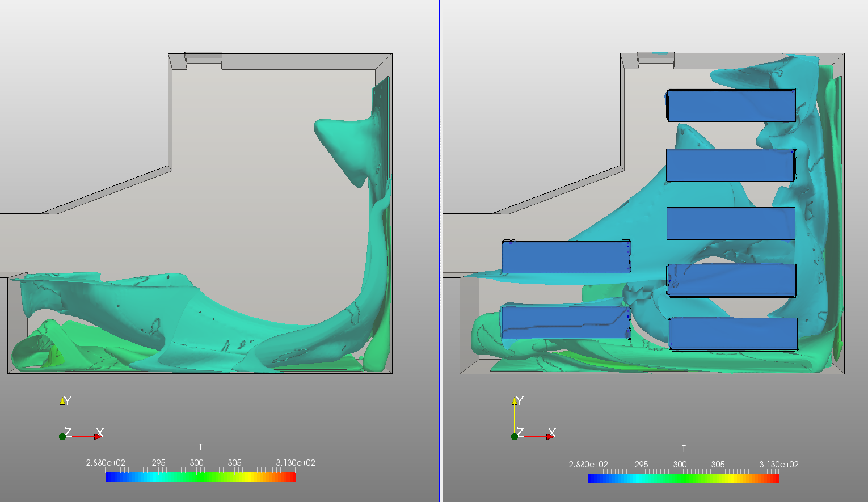The height and width of the screenshot is (502, 868).
Task: Click the green Z axis origin sphere, left view
Action: (x=61, y=436)
